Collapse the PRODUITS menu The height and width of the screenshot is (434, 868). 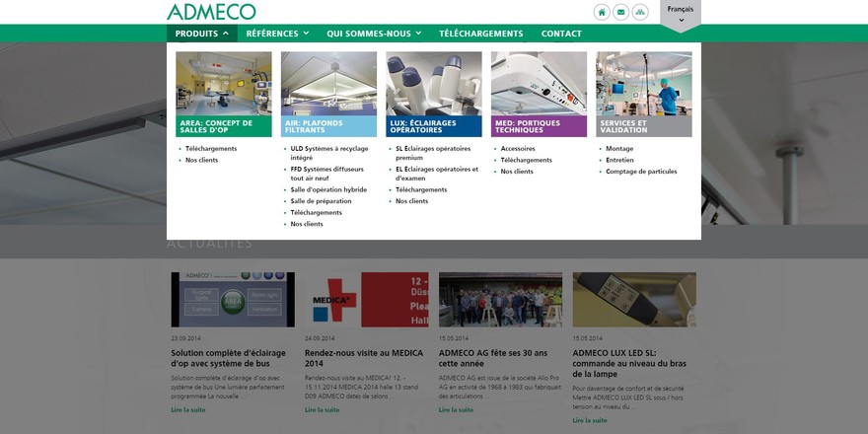pyautogui.click(x=202, y=34)
